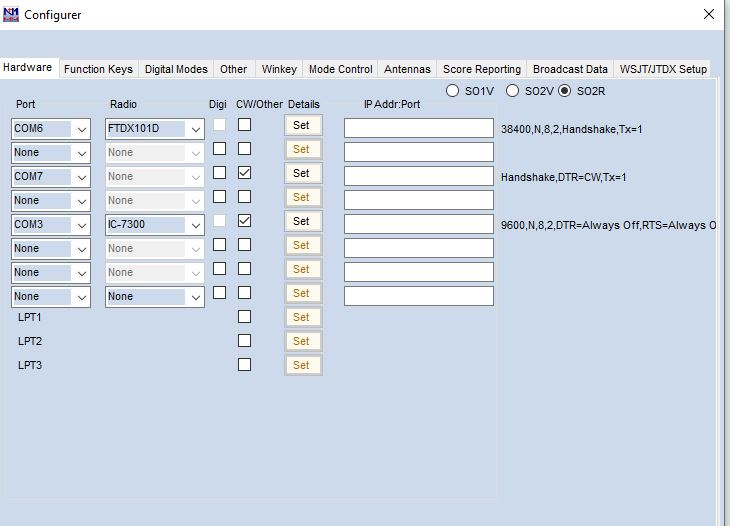Viewport: 730px width, 526px height.
Task: Expand the FTDX101D radio dropdown
Action: pos(195,129)
